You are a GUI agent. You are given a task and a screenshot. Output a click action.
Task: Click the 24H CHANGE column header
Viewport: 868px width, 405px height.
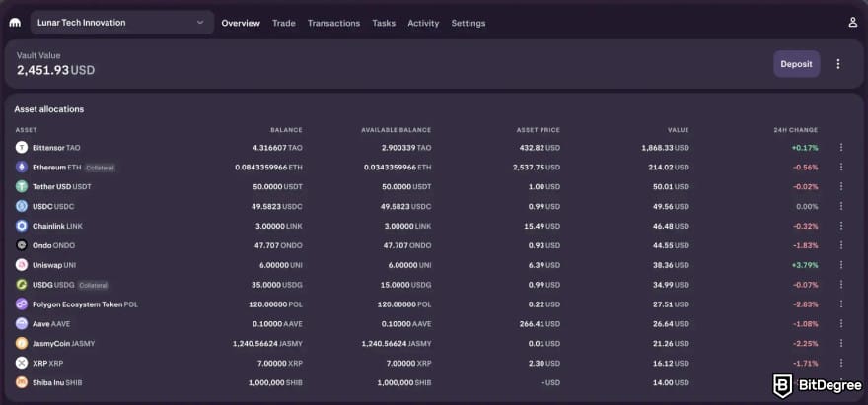795,130
